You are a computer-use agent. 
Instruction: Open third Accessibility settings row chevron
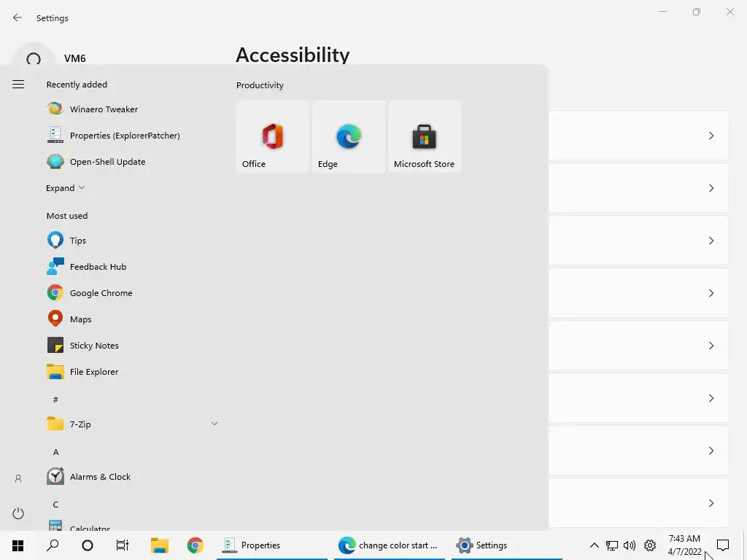click(711, 241)
